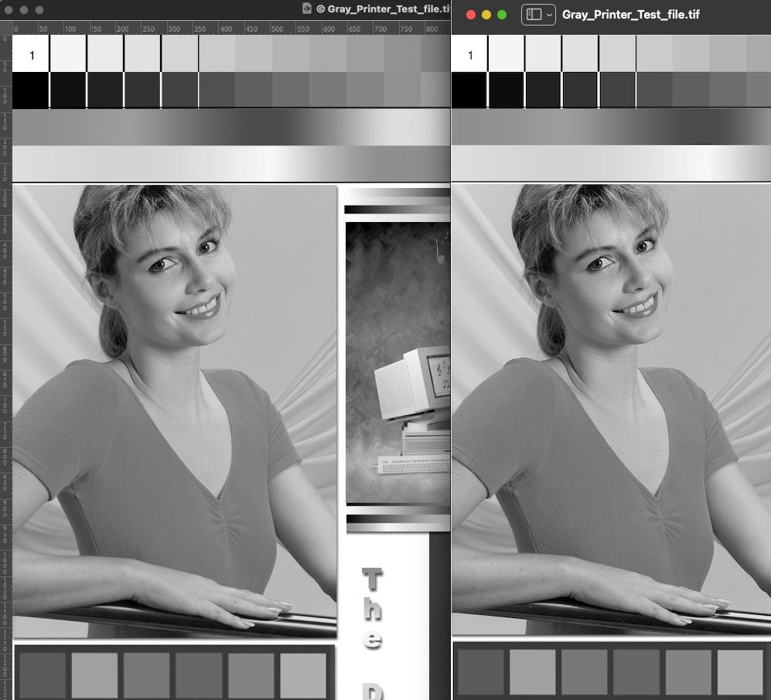Open the sidebar view options chevron in Preview
Viewport: 771px width, 700px height.
(549, 15)
